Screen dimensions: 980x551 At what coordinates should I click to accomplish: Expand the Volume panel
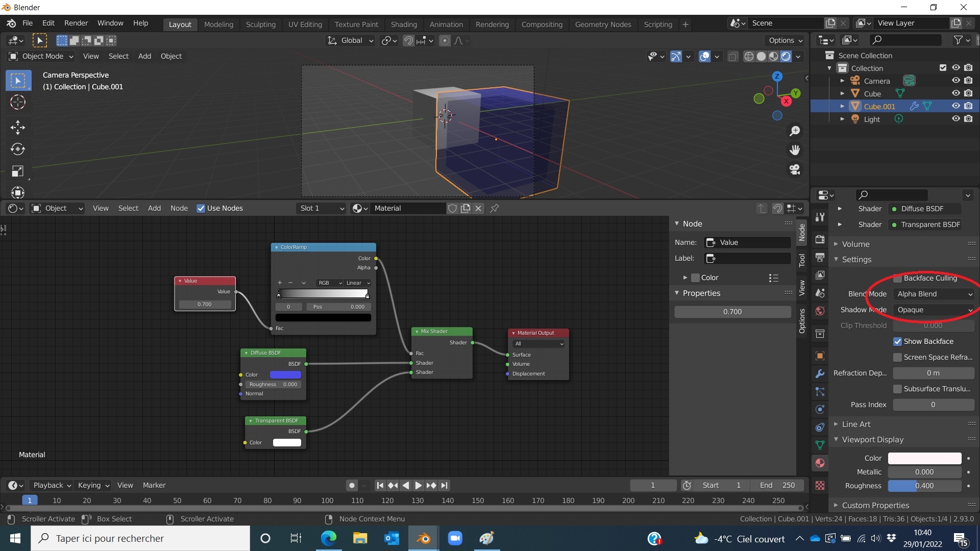(855, 244)
